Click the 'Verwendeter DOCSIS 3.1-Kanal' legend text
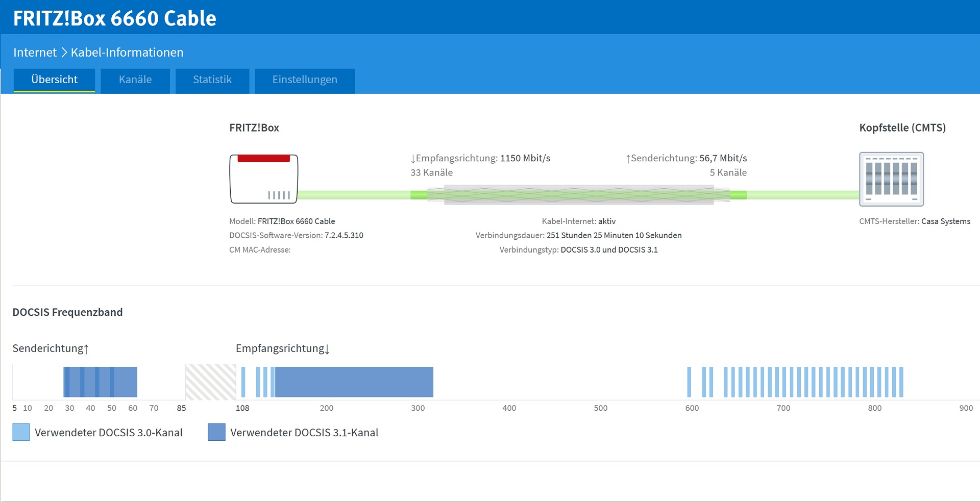Image resolution: width=980 pixels, height=502 pixels. coord(304,433)
